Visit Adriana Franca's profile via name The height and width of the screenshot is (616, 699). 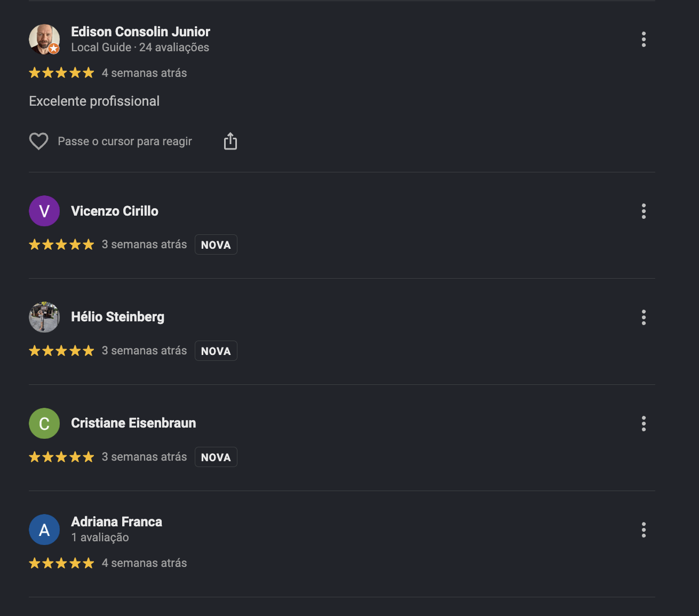tap(117, 522)
